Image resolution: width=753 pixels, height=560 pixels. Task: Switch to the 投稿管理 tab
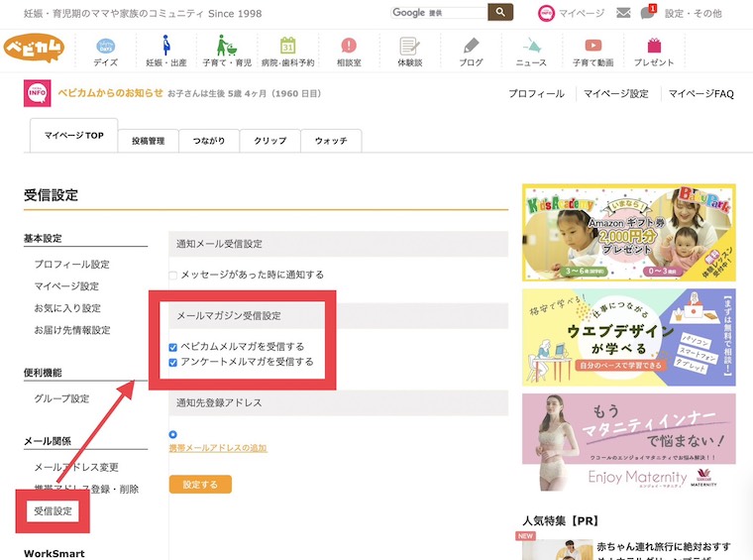149,141
